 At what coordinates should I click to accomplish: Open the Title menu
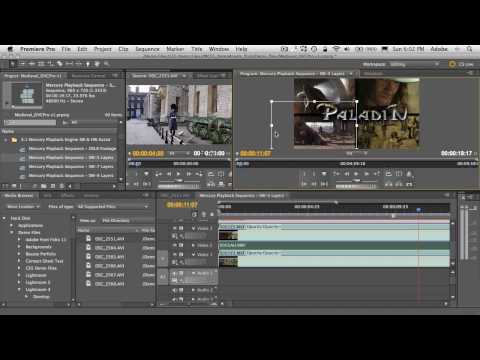(x=196, y=49)
